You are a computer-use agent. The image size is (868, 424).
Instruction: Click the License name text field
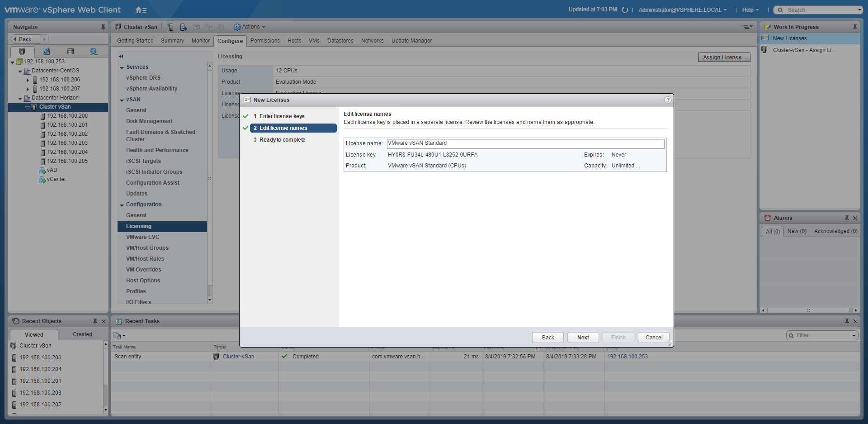pyautogui.click(x=525, y=143)
